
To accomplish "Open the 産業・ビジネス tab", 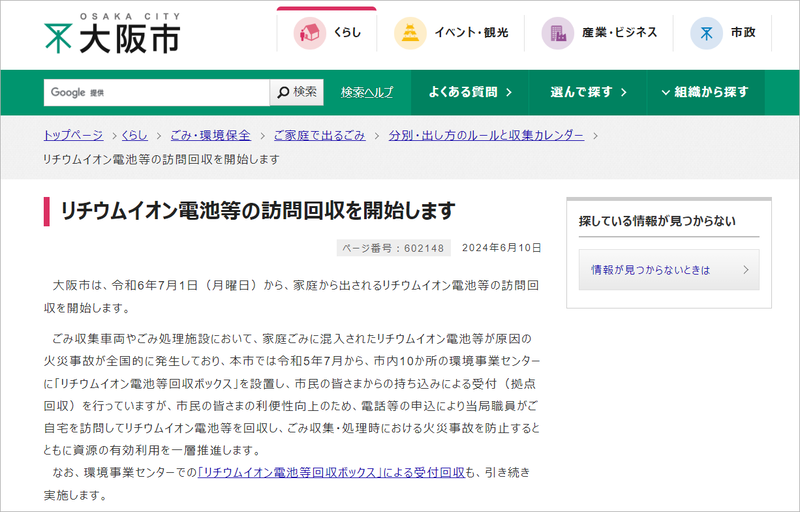I will [599, 33].
